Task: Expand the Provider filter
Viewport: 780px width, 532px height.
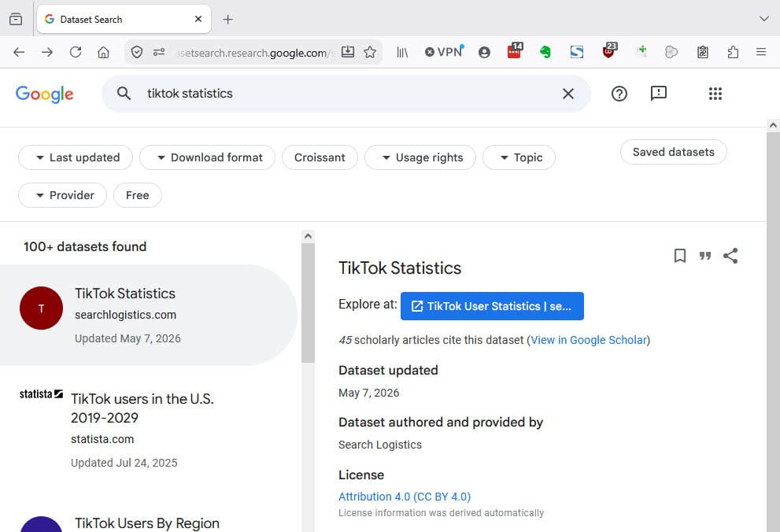Action: [x=63, y=195]
